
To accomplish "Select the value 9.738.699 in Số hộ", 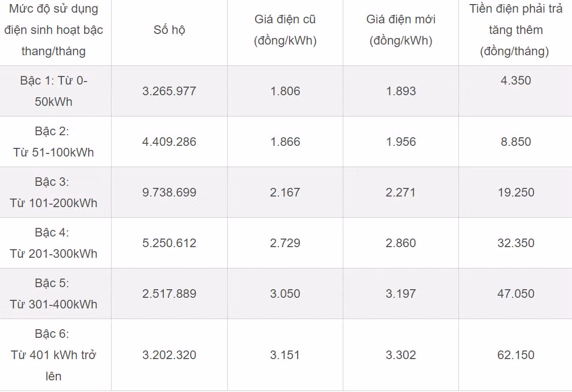I will pos(169,192).
